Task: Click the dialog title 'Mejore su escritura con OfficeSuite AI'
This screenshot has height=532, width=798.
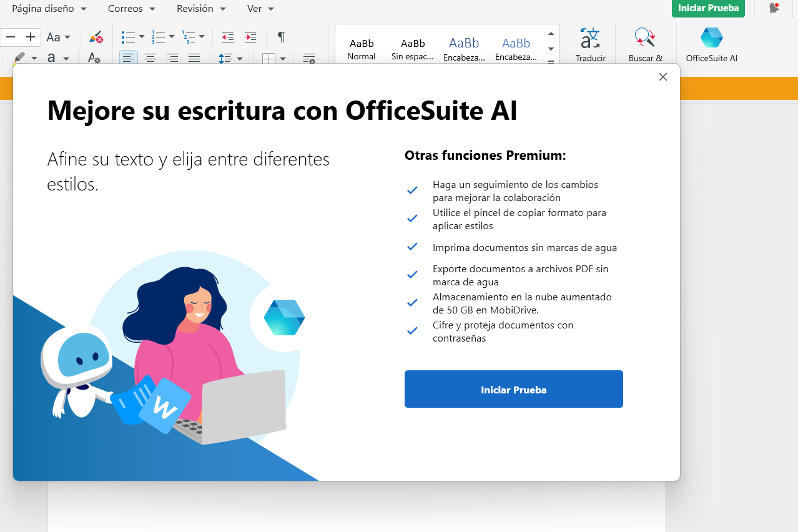Action: pos(282,111)
